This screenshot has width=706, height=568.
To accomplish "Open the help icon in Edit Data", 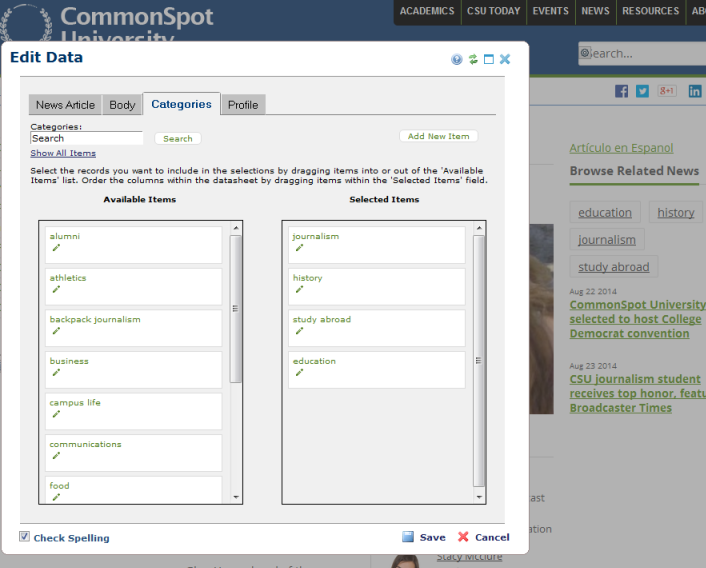I will point(457,59).
